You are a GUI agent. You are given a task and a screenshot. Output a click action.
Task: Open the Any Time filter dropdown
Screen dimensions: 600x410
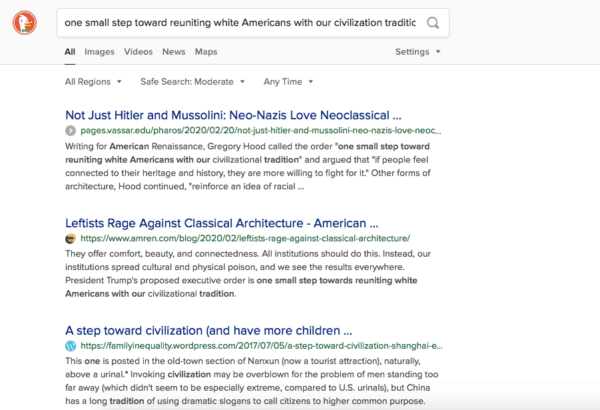288,82
